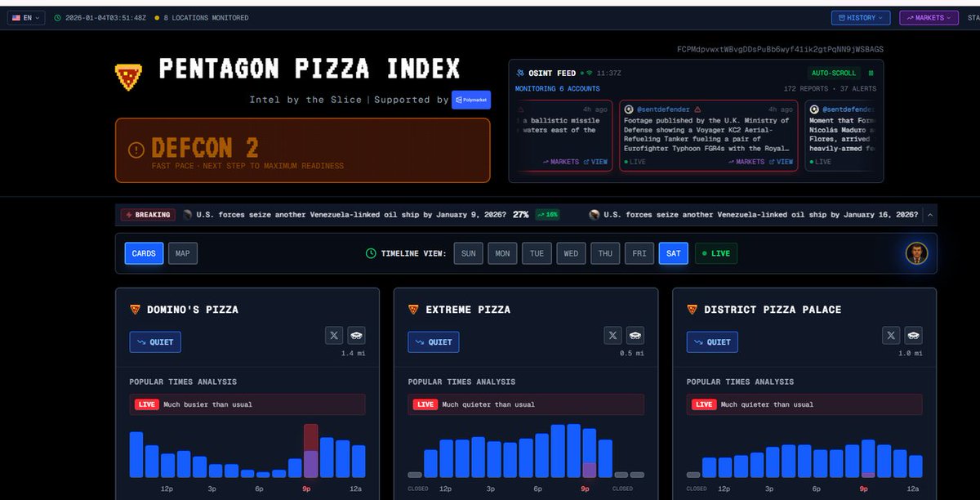Click the highlighted 9p bar in Domino's chart
Image resolution: width=980 pixels, height=500 pixels.
click(310, 451)
